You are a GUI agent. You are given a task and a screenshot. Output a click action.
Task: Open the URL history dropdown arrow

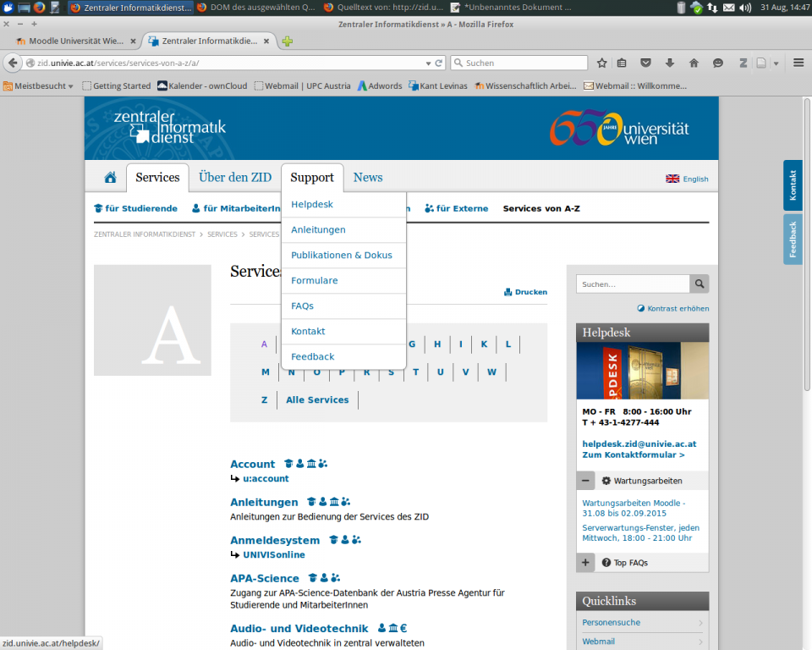click(428, 63)
